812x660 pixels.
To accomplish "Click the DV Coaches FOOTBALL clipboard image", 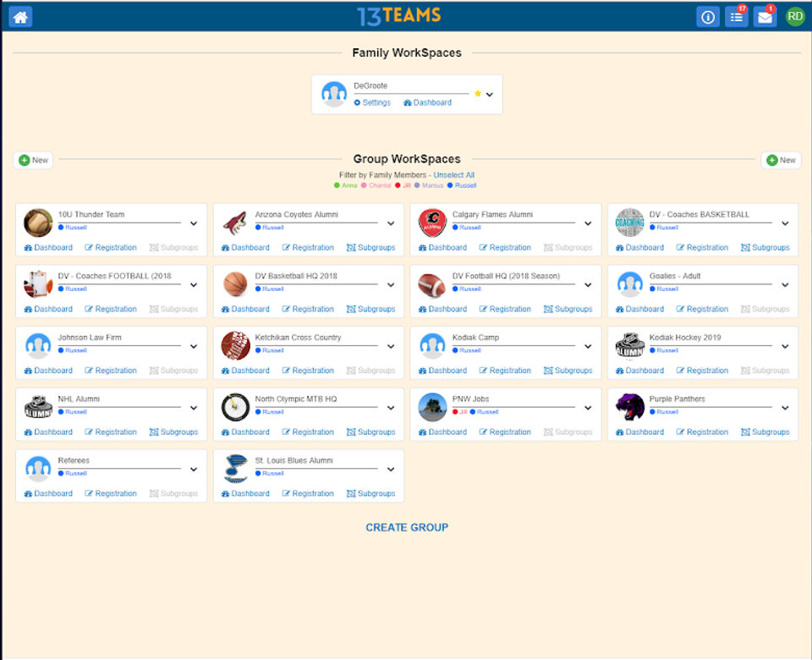I will pos(38,284).
